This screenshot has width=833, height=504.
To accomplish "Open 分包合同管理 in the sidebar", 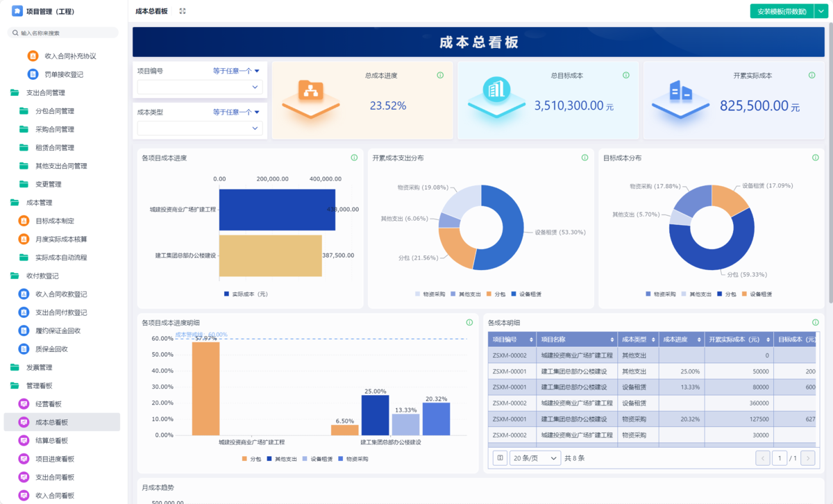I will point(55,111).
